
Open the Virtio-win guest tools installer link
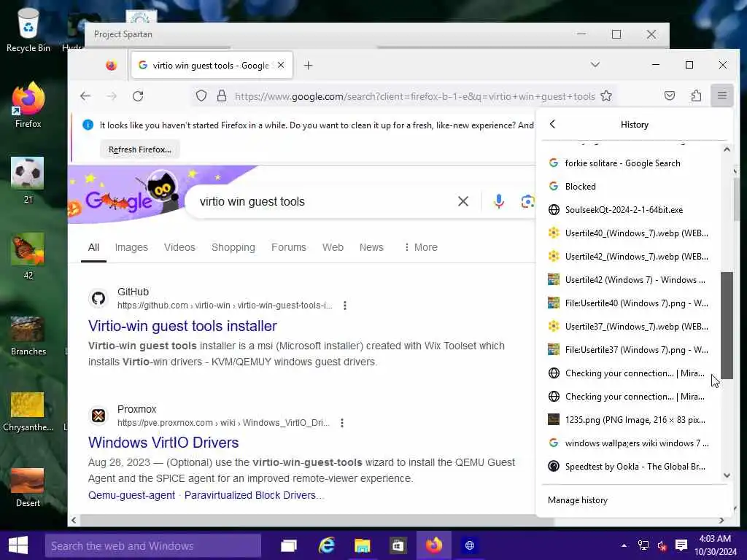pyautogui.click(x=182, y=326)
